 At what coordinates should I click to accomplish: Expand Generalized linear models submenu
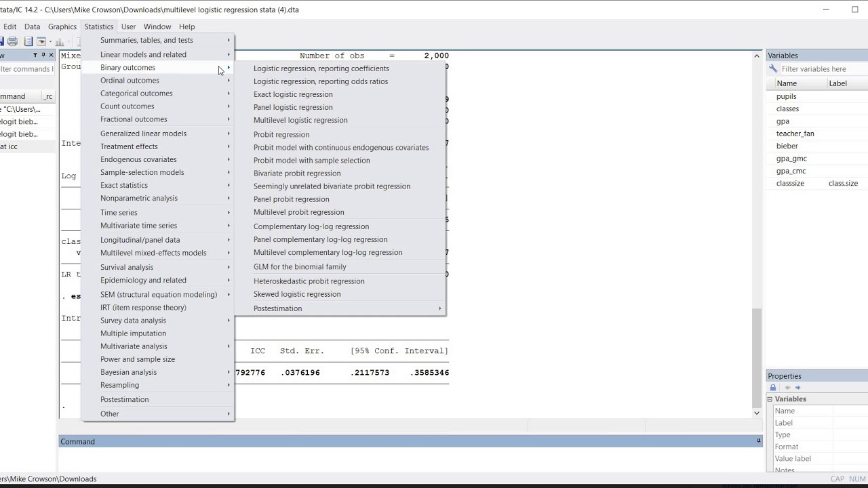point(157,134)
